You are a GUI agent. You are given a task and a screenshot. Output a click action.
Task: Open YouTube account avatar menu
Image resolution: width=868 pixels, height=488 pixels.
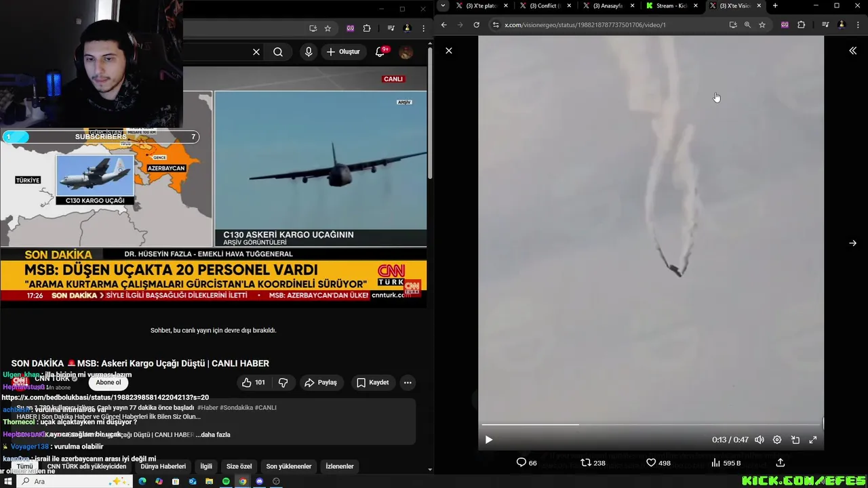point(406,52)
